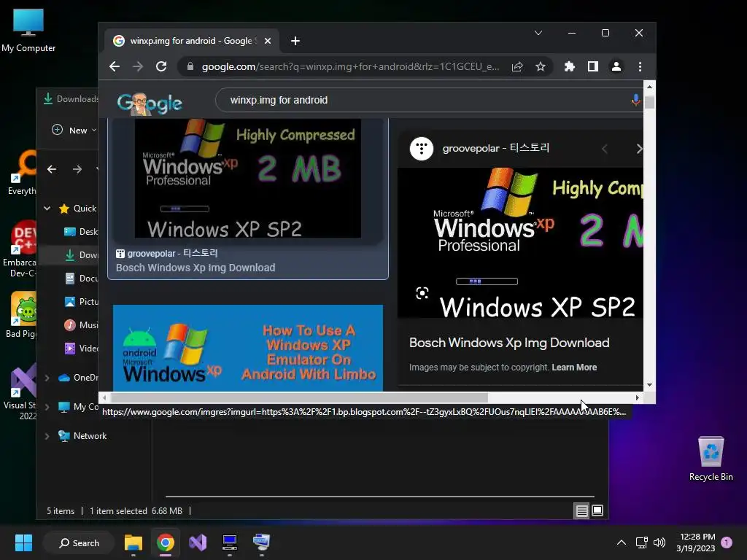Click Chrome's back navigation arrow
747x560 pixels.
115,66
